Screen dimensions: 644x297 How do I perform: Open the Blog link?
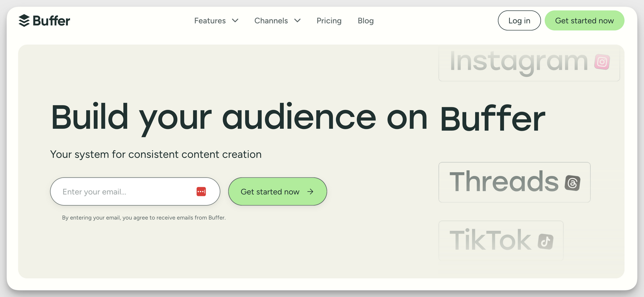click(x=365, y=21)
